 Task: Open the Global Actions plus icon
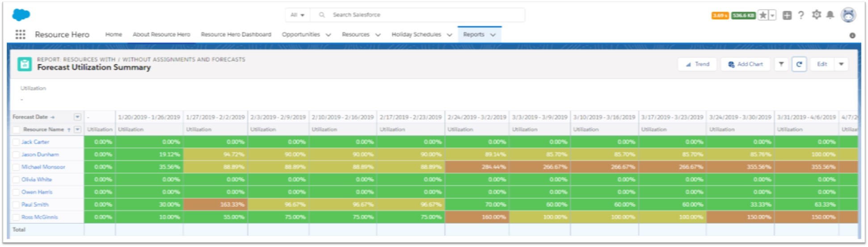787,15
